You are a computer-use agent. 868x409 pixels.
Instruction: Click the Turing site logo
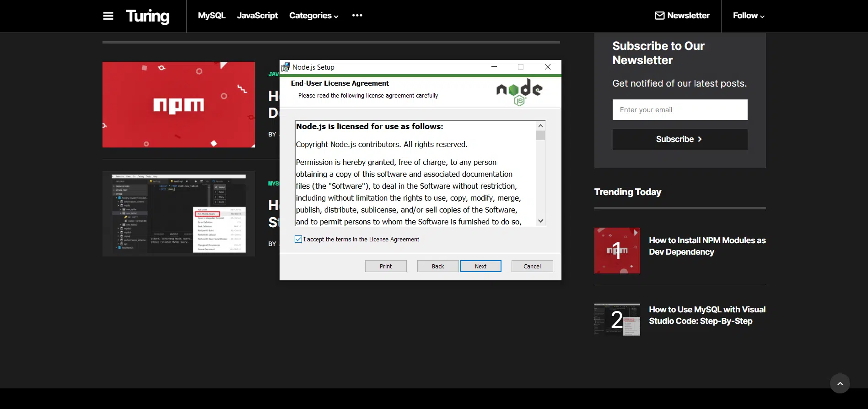tap(147, 16)
